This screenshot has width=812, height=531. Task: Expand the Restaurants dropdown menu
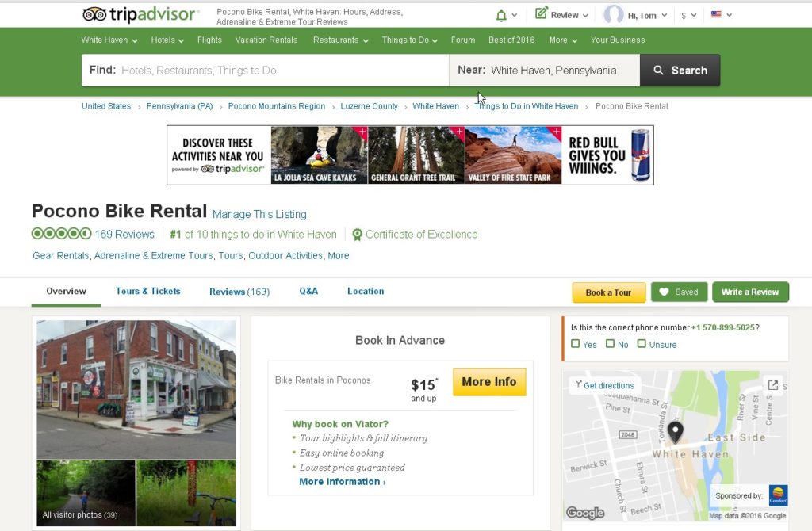click(341, 40)
